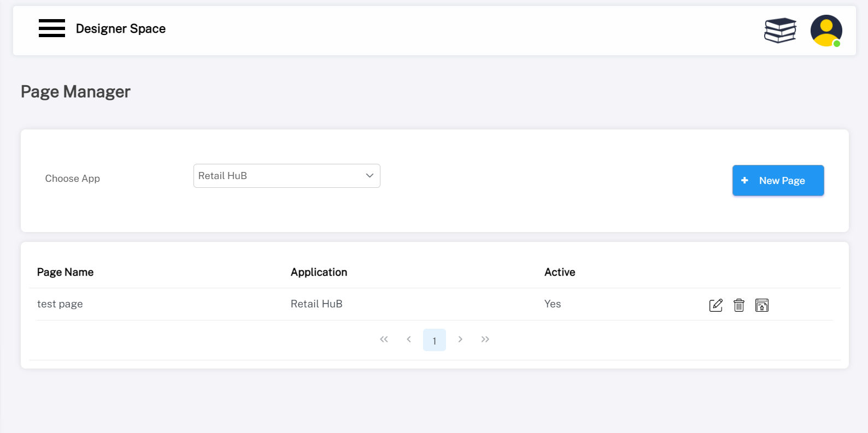Click the Designer Space title

(x=121, y=29)
